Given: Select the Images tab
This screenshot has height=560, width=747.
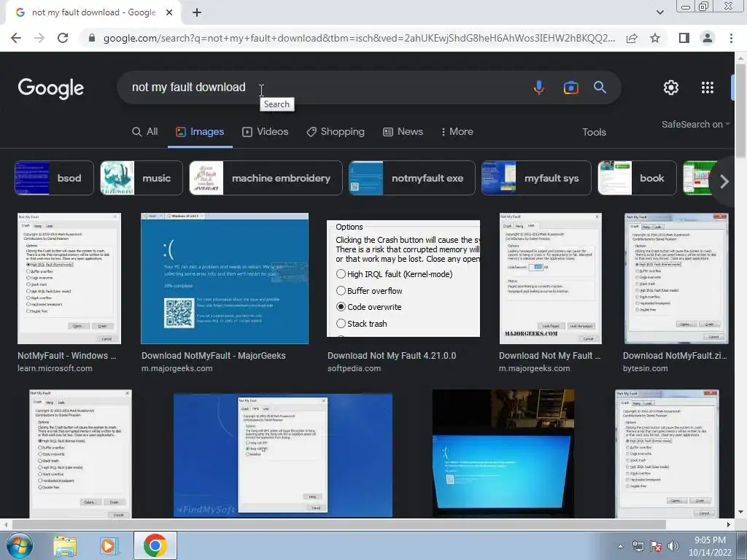Looking at the screenshot, I should (200, 132).
